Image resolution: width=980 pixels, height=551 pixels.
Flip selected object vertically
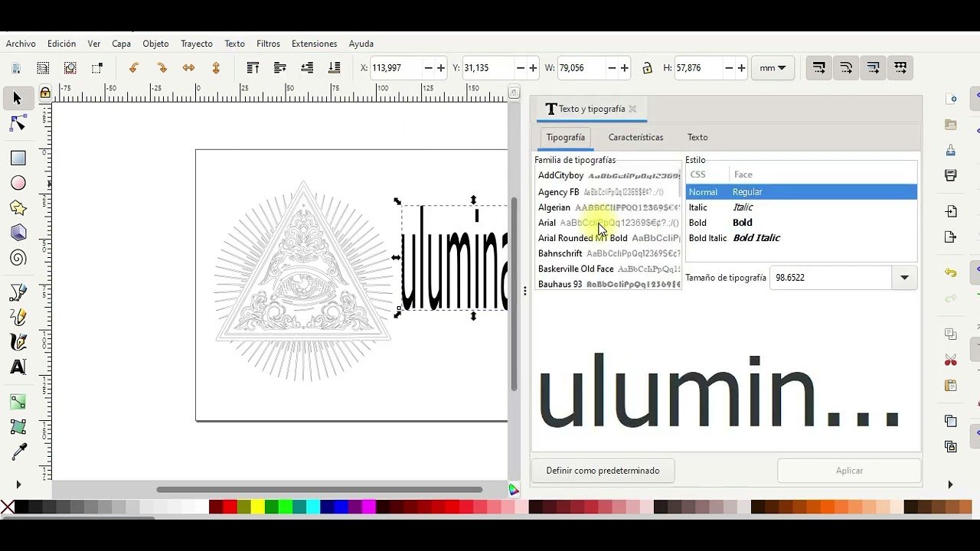point(216,68)
